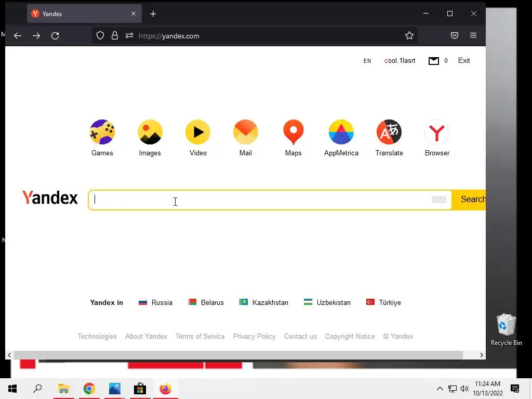
Task: Open taskbar clock showing 11:24 AM
Action: pos(487,389)
